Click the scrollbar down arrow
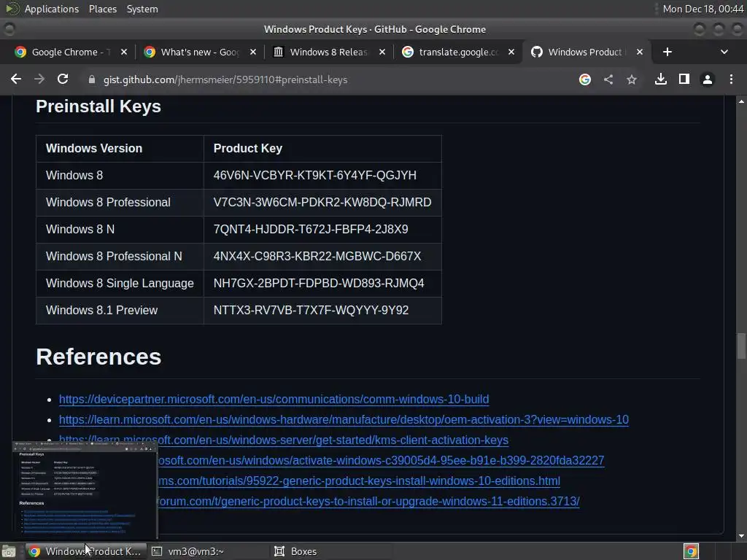Image resolution: width=747 pixels, height=560 pixels. 741,536
